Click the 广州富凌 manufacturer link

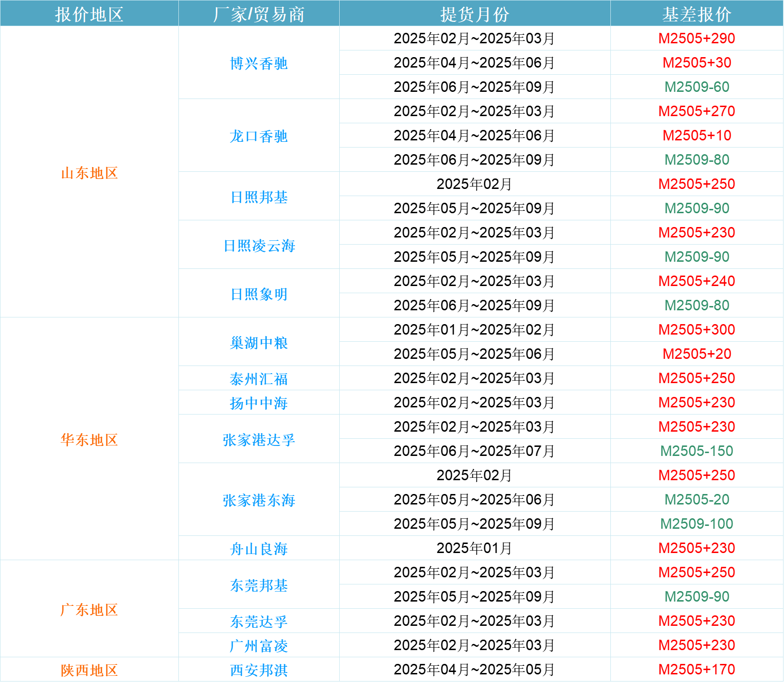tap(259, 646)
